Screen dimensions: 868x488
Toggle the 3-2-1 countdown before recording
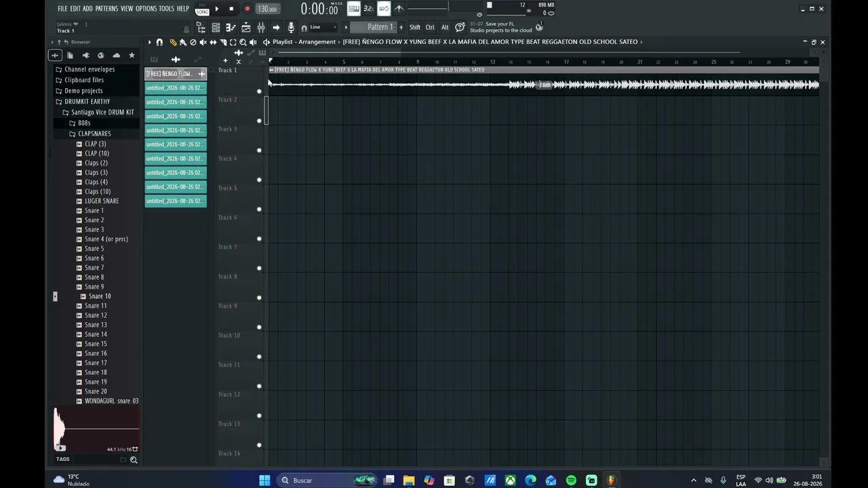[x=369, y=9]
